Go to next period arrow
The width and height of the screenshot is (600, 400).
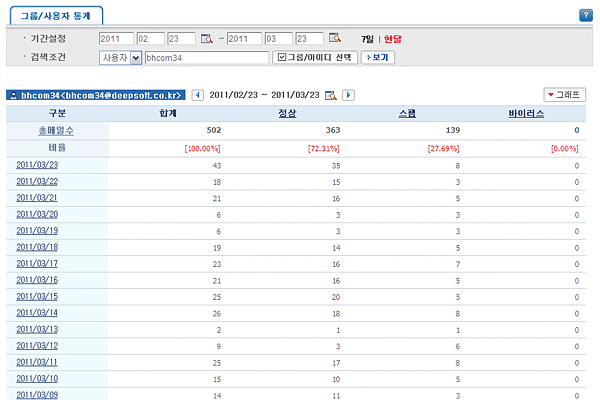click(348, 95)
